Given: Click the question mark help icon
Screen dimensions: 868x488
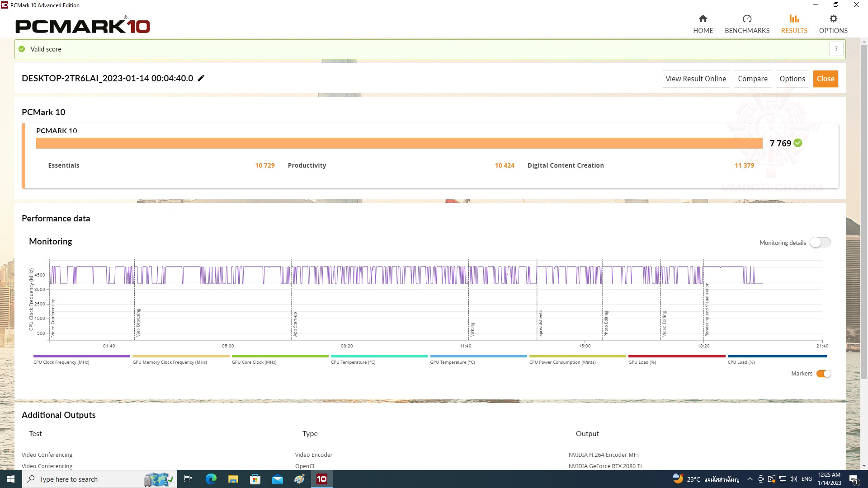Looking at the screenshot, I should tap(836, 49).
